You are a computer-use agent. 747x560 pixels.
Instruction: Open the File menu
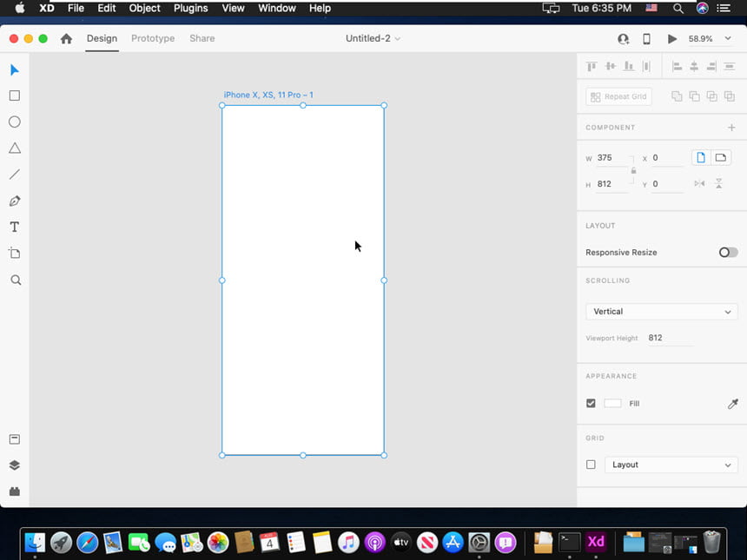click(76, 8)
